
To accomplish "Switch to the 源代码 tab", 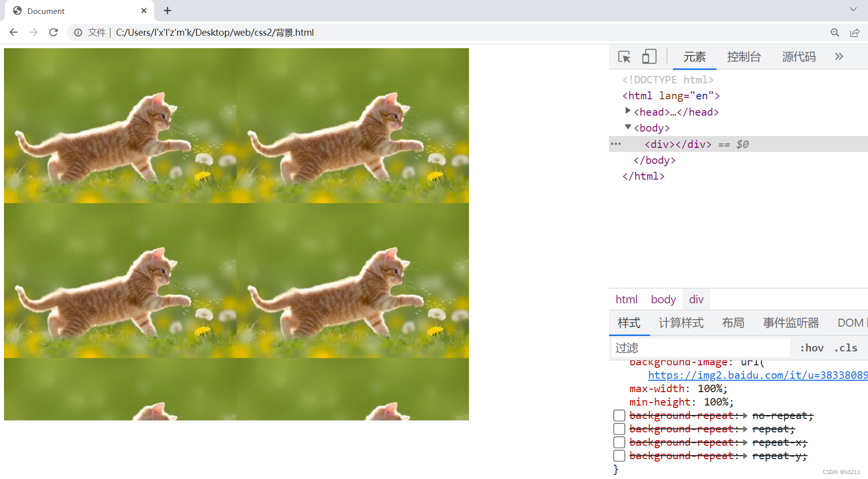I will pos(799,57).
